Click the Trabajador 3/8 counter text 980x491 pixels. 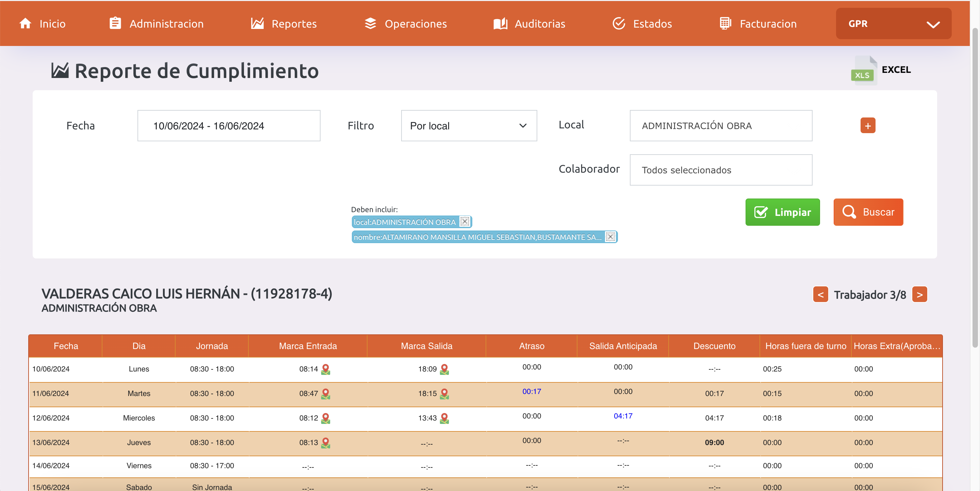[x=870, y=295]
